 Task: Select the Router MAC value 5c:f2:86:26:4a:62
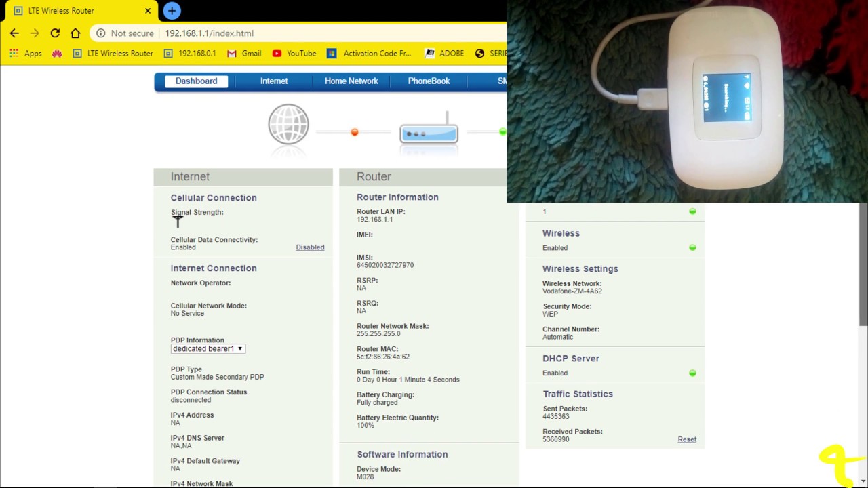[383, 357]
